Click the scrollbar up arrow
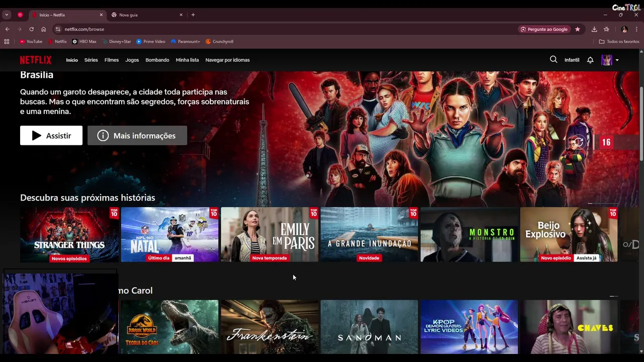Viewport: 644px width, 362px height. coord(641,51)
